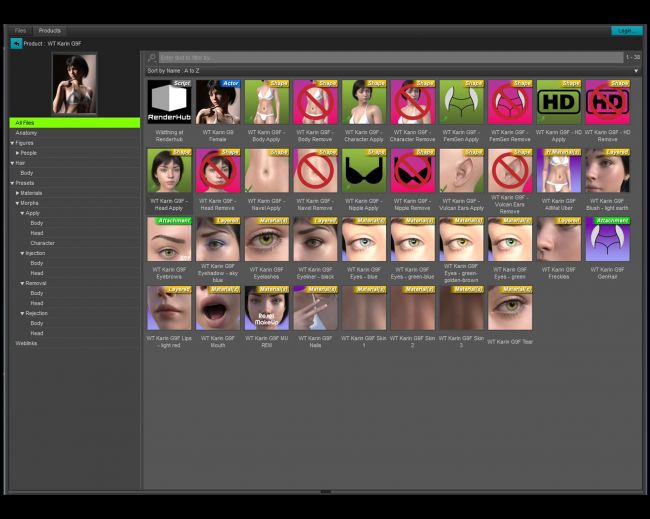650x519 pixels.
Task: Select the Weblinks category
Action: click(x=26, y=343)
